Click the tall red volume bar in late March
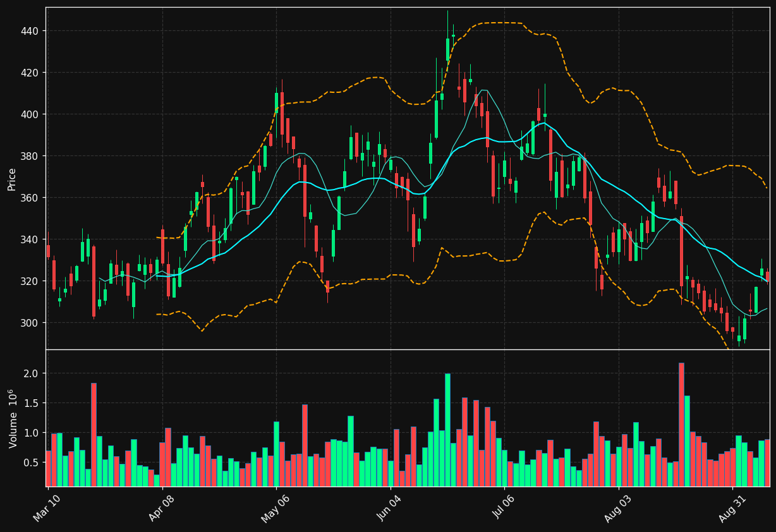Viewport: 776px width, 532px height. coord(94,435)
